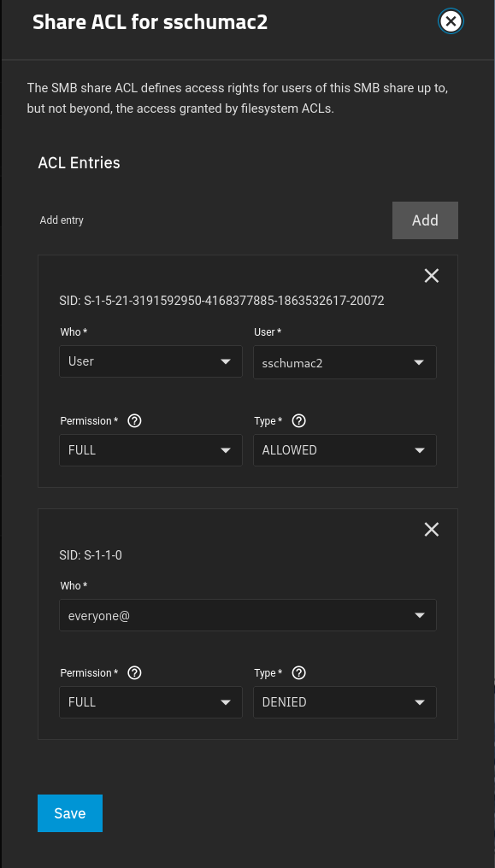Open the Who dropdown set to User
The width and height of the screenshot is (495, 868).
(150, 361)
